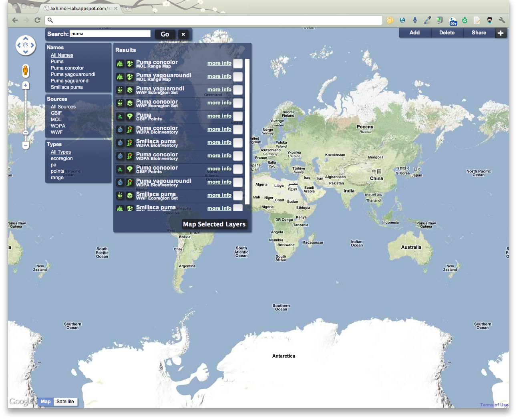Open the Terms of Use link
Image resolution: width=517 pixels, height=420 pixels.
point(494,405)
